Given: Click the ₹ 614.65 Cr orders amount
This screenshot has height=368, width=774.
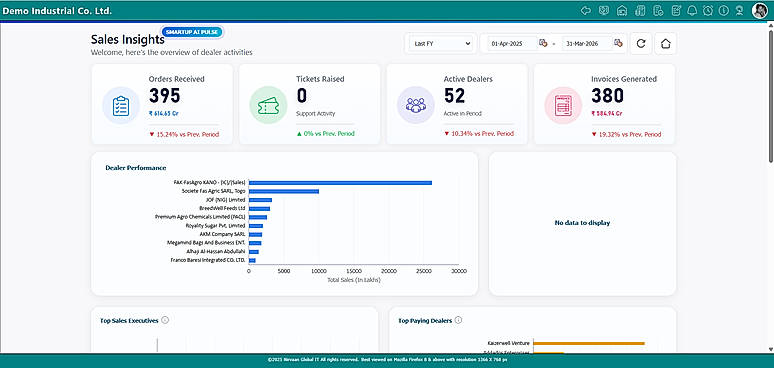Looking at the screenshot, I should click(163, 113).
